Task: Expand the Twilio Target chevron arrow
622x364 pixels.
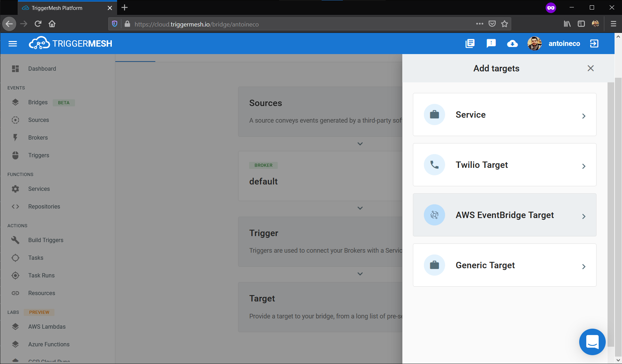Action: tap(584, 166)
